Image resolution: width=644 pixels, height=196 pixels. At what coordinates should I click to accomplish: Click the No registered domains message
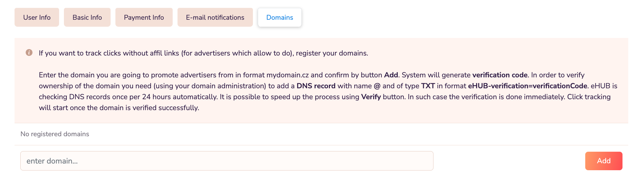[55, 134]
